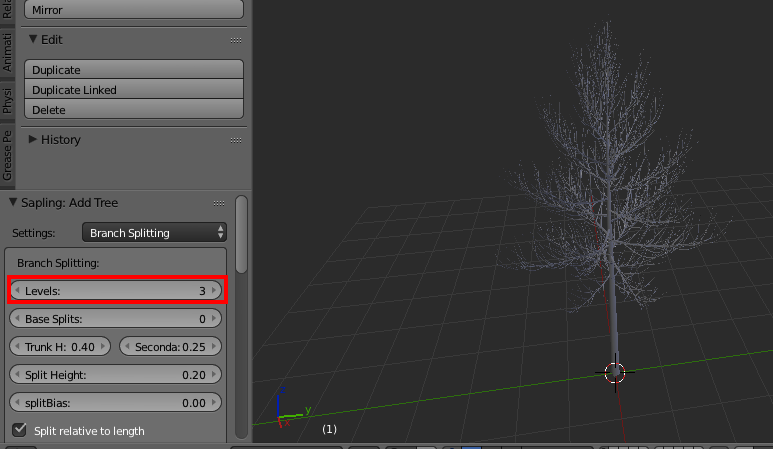
Task: Decrease Base Splits with left arrow
Action: click(x=17, y=318)
